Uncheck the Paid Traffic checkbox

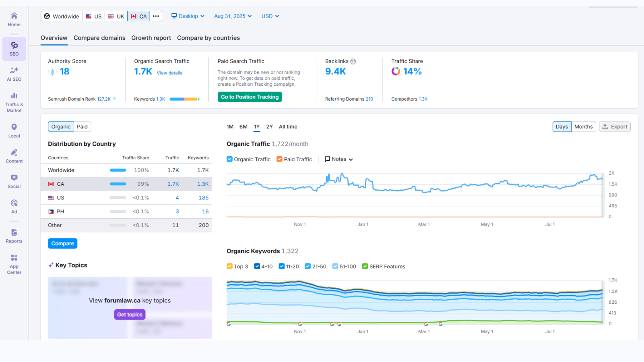point(279,159)
